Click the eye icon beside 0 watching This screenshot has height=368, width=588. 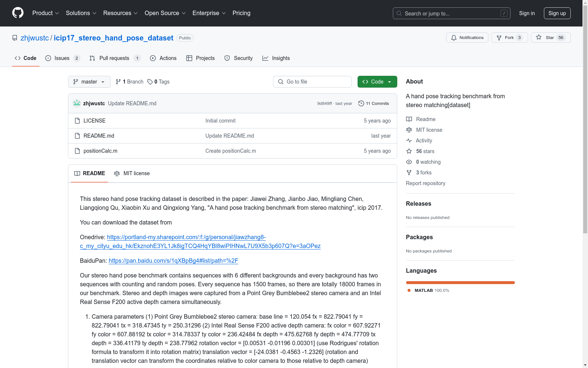pyautogui.click(x=409, y=162)
